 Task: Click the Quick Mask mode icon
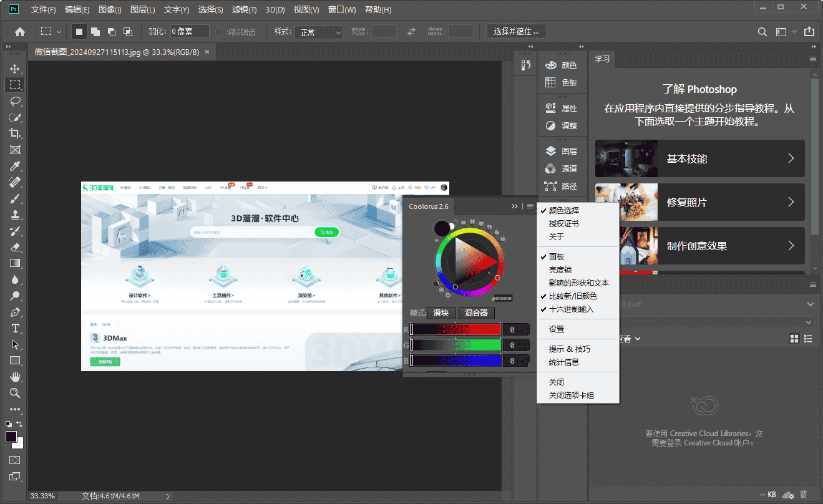pyautogui.click(x=15, y=460)
